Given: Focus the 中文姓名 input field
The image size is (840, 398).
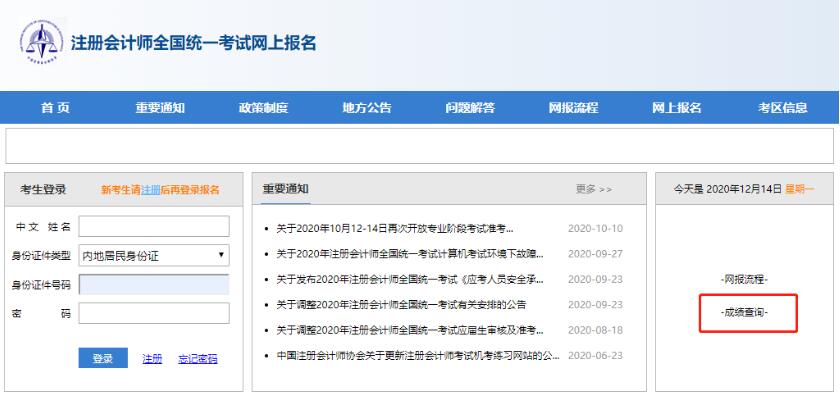Looking at the screenshot, I should click(x=154, y=226).
